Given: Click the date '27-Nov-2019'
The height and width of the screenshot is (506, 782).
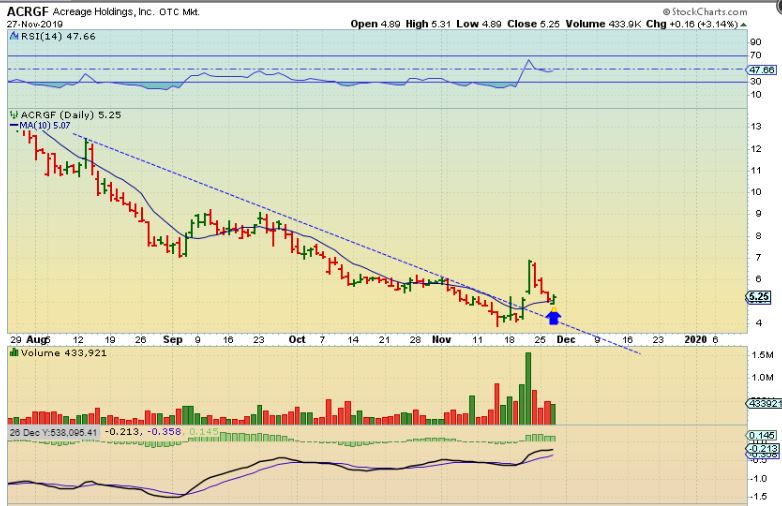Looking at the screenshot, I should [x=35, y=24].
